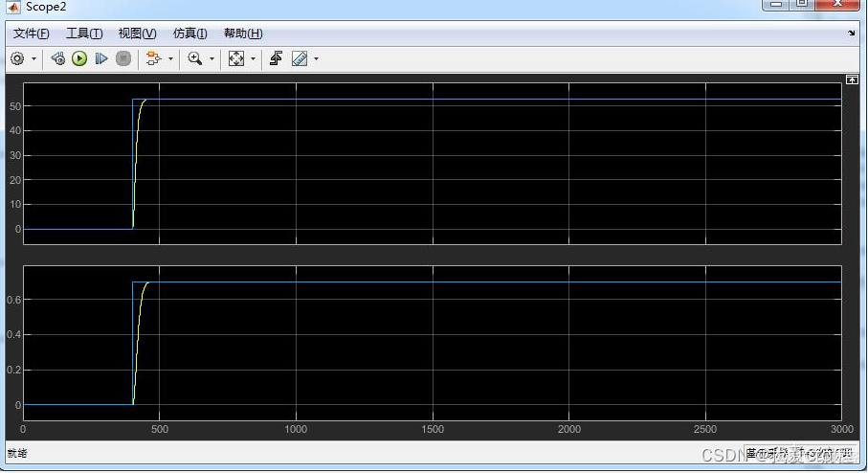Click the 50 tick label on the upper plot
The image size is (868, 473).
(15, 106)
